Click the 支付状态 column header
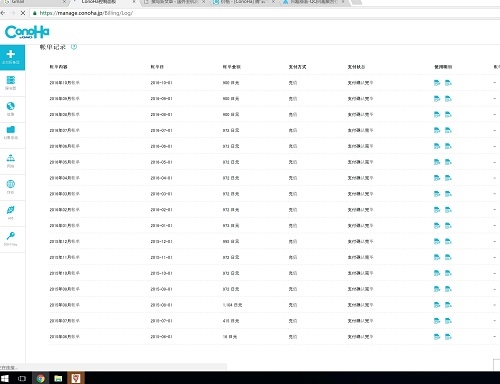Screen dimensions: 500x384 coord(356,67)
